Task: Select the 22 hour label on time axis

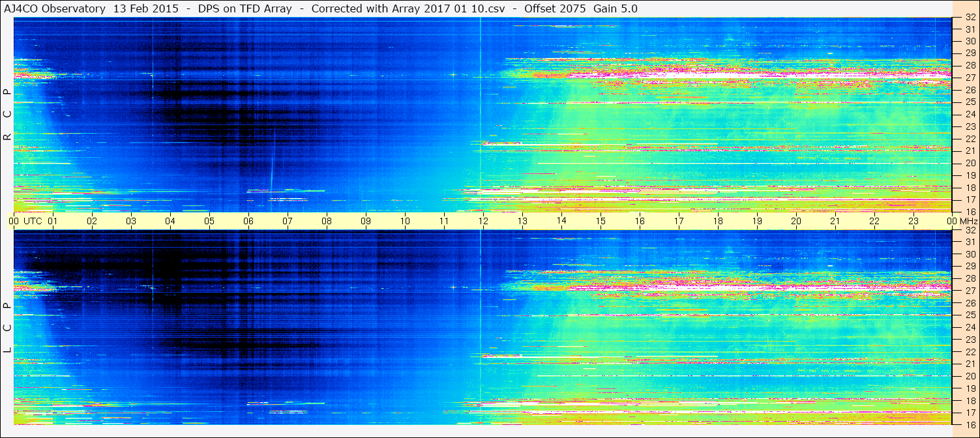Action: [874, 221]
